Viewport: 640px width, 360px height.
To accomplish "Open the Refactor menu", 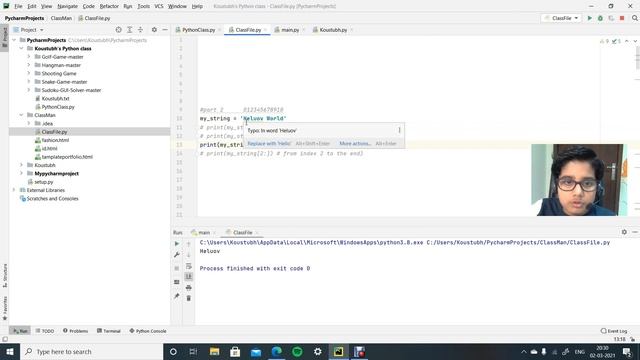I will point(109,7).
